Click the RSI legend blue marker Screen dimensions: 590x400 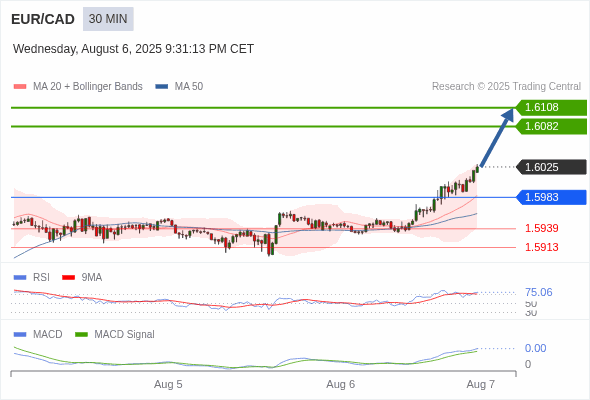coord(20,278)
